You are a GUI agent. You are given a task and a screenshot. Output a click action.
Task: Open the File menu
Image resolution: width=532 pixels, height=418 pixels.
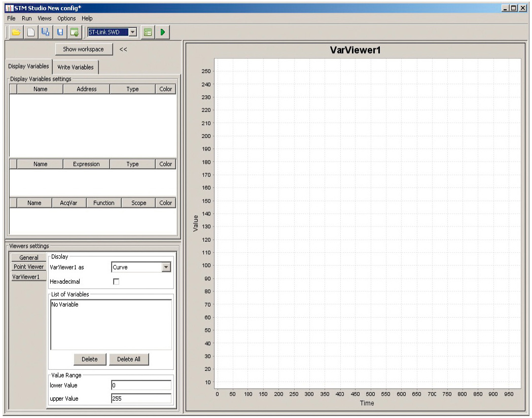pos(11,18)
